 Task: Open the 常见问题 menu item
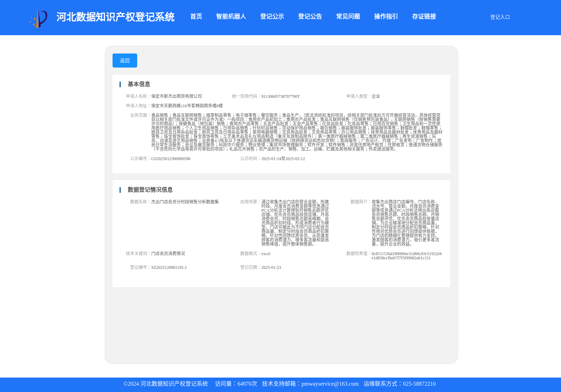348,17
